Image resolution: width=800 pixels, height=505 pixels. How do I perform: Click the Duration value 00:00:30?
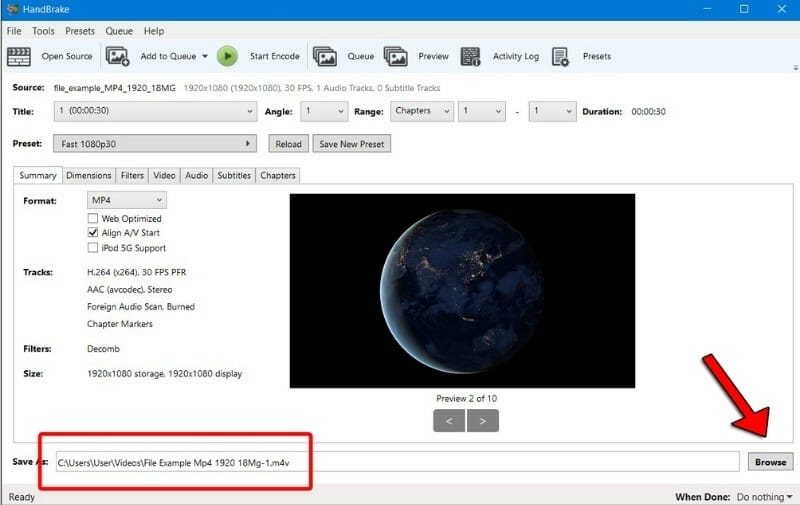tap(648, 111)
